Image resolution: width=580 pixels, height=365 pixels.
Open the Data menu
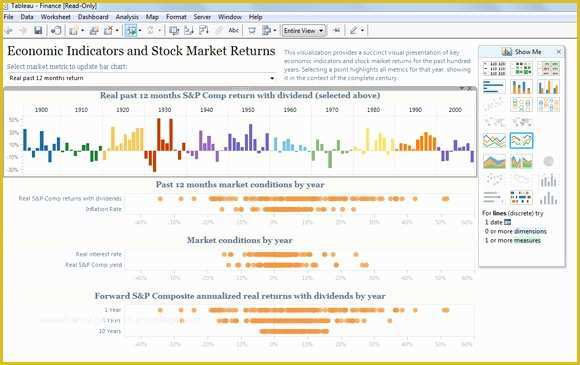(27, 17)
